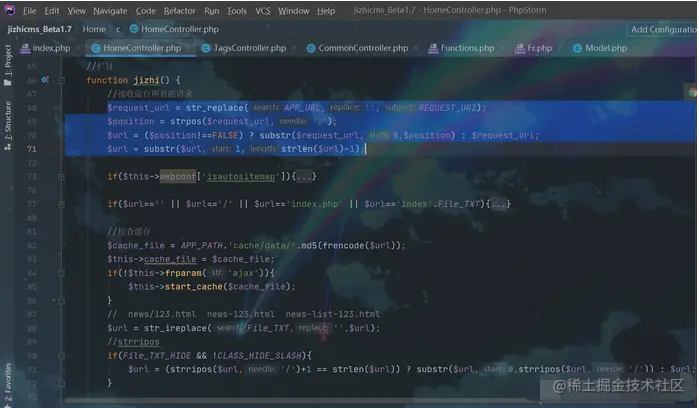Close the TagsController.php tab
Viewport: 699px width, 408px height.
294,47
